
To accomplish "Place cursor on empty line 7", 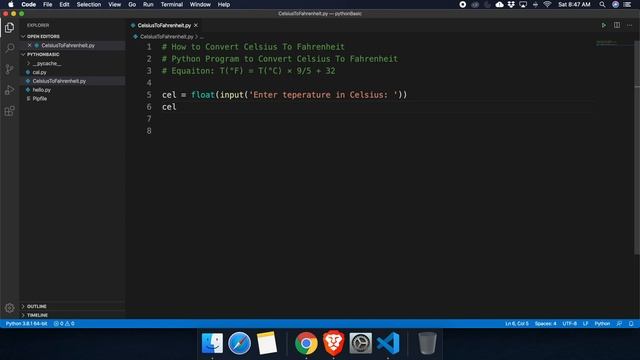I will [x=376, y=119].
